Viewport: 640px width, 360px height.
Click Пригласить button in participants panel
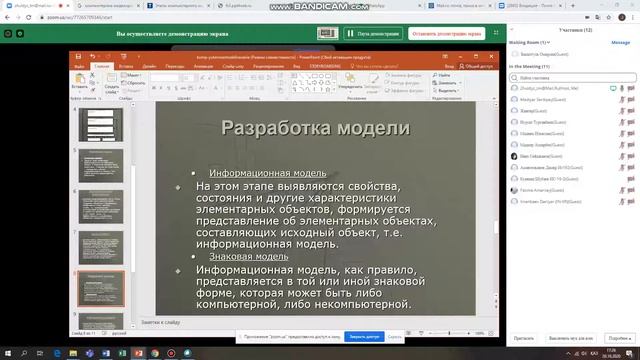click(524, 338)
